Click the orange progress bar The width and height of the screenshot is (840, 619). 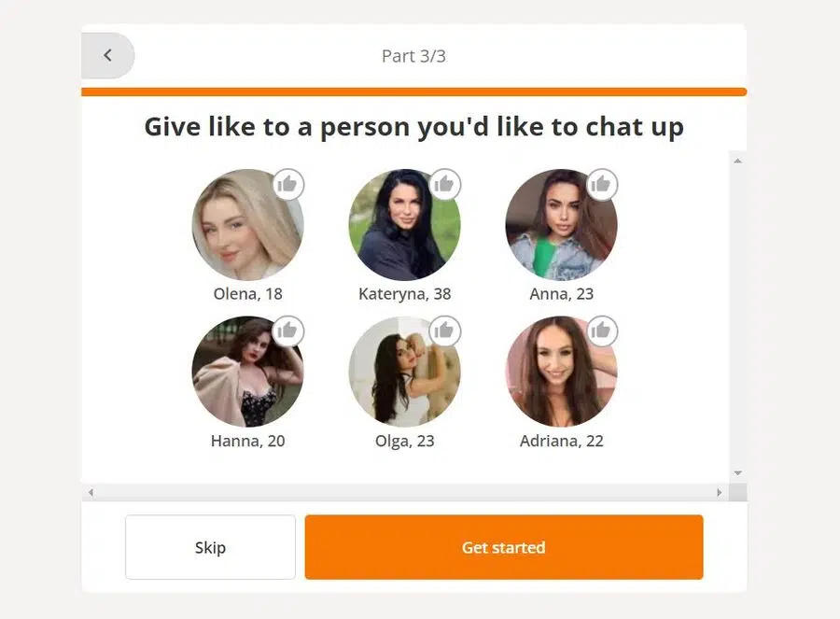tap(414, 91)
